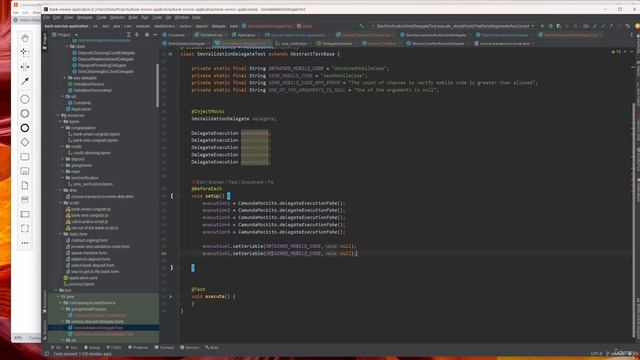Screen dimensions: 640x360
Task: Start debugging with the bug icon
Action: (x=550, y=26)
